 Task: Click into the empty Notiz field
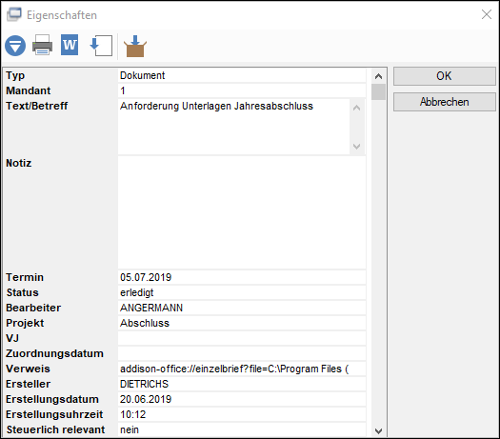pyautogui.click(x=242, y=213)
